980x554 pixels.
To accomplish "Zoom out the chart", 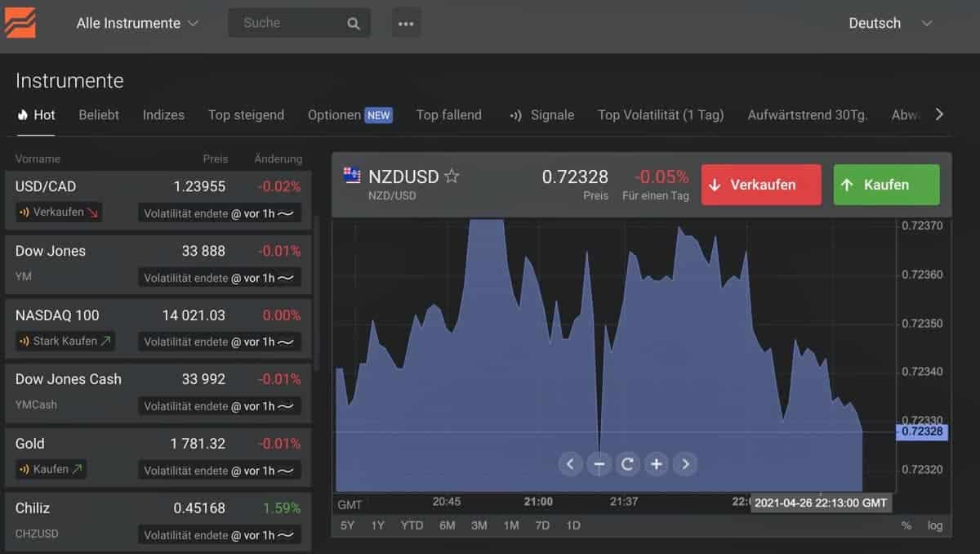I will click(599, 464).
